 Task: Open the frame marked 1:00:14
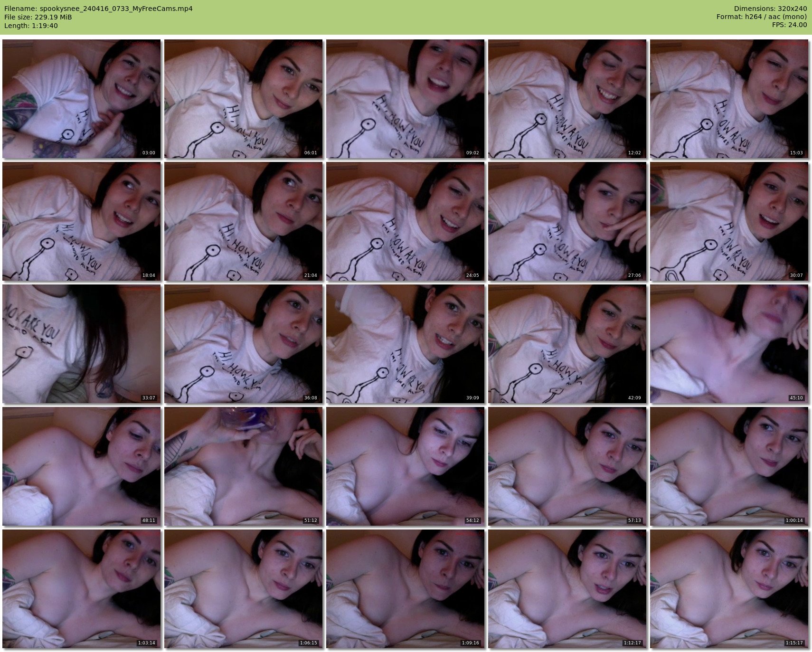point(729,466)
